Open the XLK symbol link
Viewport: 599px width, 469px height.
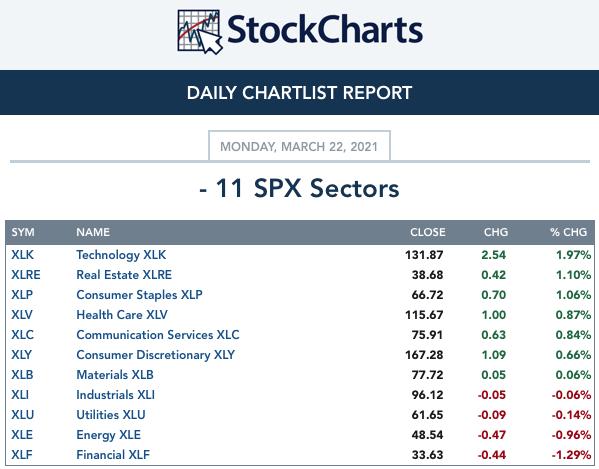click(x=23, y=255)
